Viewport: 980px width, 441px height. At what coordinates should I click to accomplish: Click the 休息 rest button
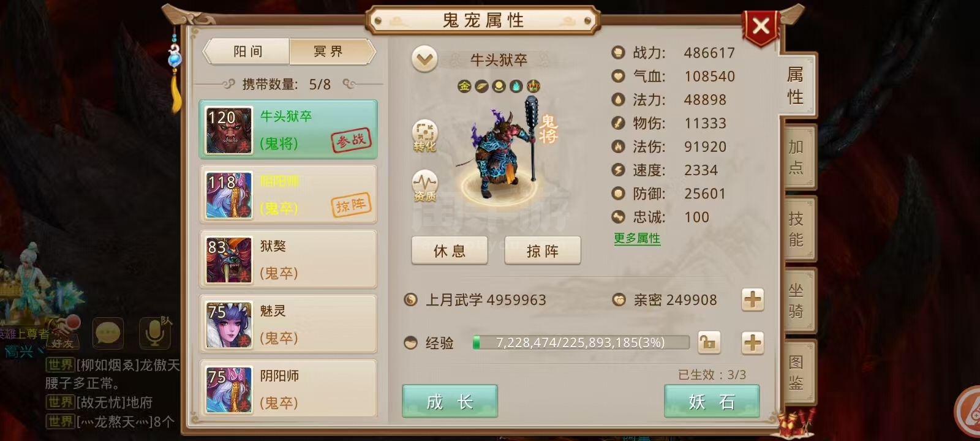click(450, 251)
